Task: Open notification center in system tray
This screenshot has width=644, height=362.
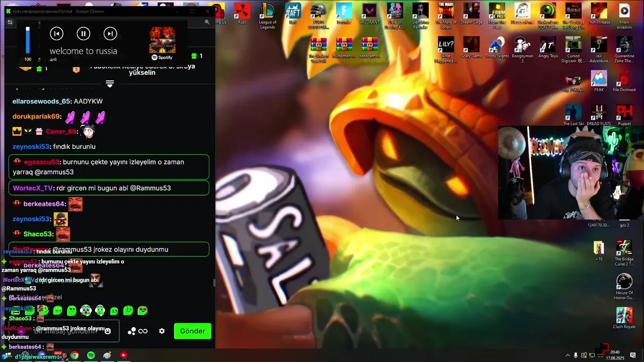Action: pos(633,355)
